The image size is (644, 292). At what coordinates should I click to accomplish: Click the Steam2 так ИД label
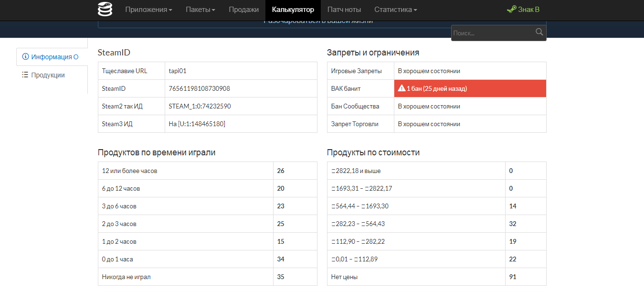(x=122, y=106)
